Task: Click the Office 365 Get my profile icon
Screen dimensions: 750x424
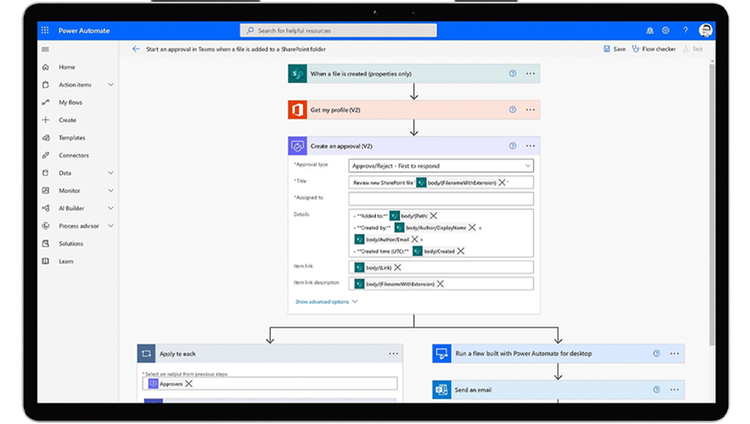Action: pyautogui.click(x=297, y=110)
